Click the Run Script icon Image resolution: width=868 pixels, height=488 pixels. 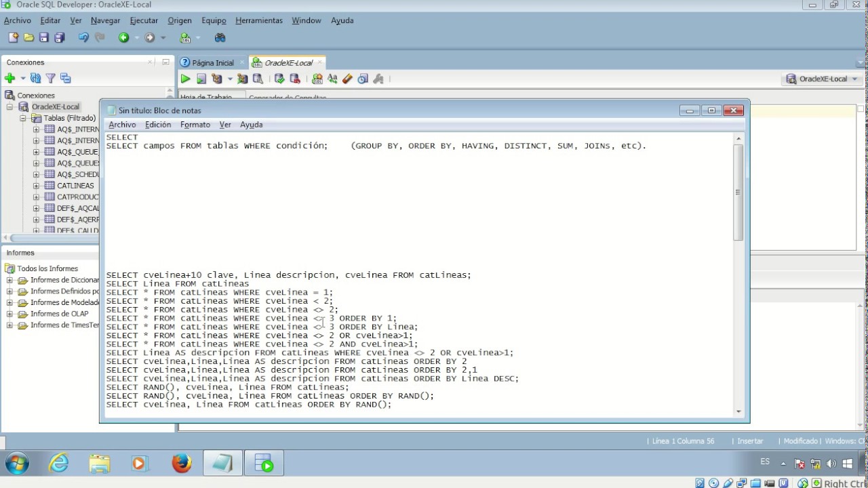point(201,79)
